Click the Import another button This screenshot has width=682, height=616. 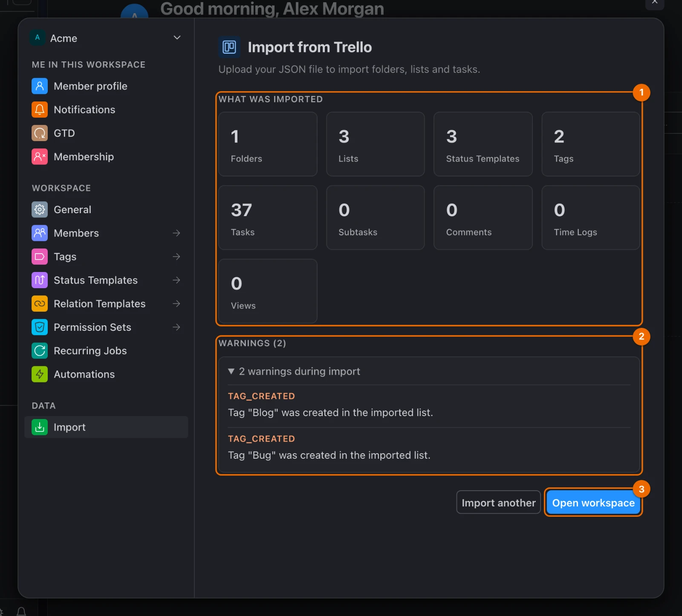498,502
